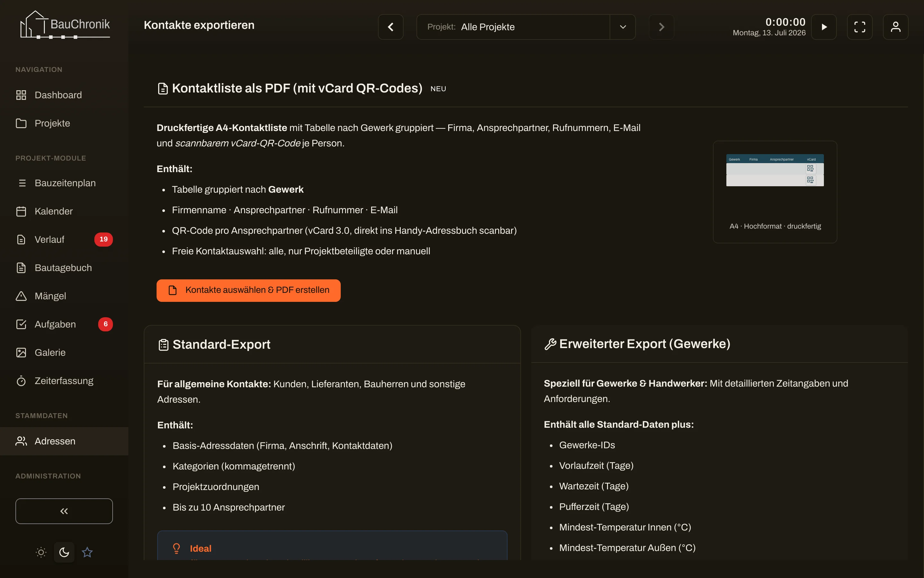Viewport: 924px width, 578px height.
Task: Switch to dark theme moon icon
Action: pos(64,552)
